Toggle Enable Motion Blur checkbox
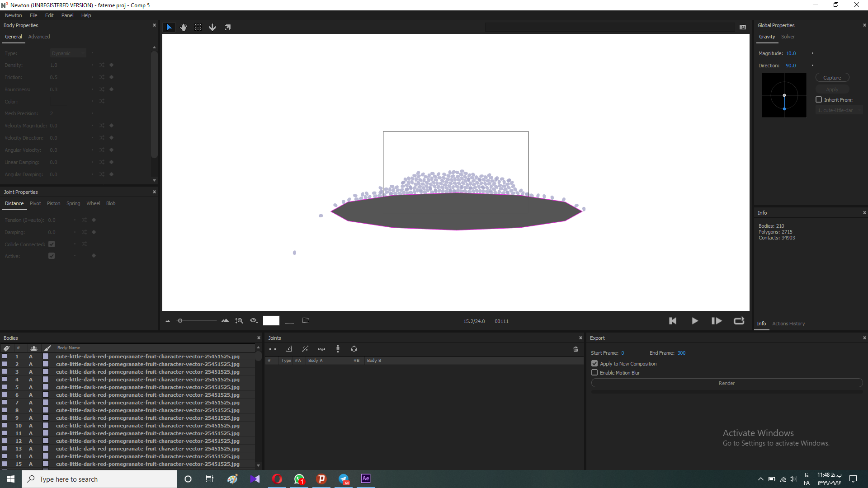 (x=594, y=372)
